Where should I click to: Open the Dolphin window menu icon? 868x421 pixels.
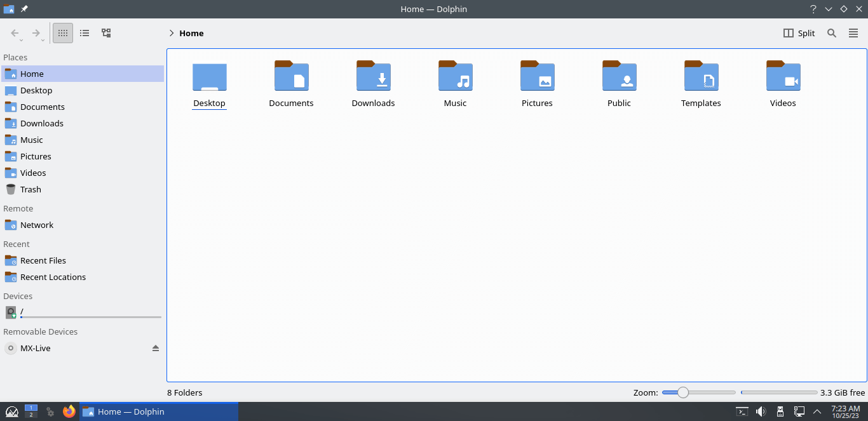pos(9,9)
